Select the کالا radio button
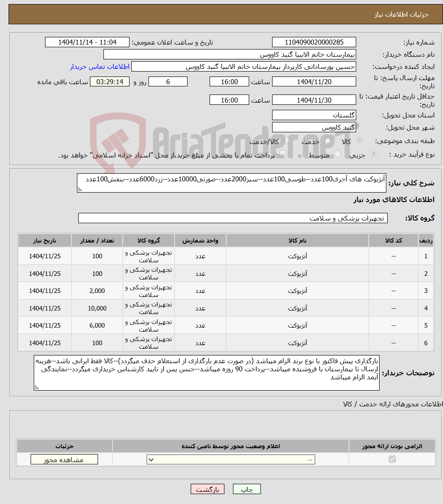The height and width of the screenshot is (504, 443). (360, 140)
